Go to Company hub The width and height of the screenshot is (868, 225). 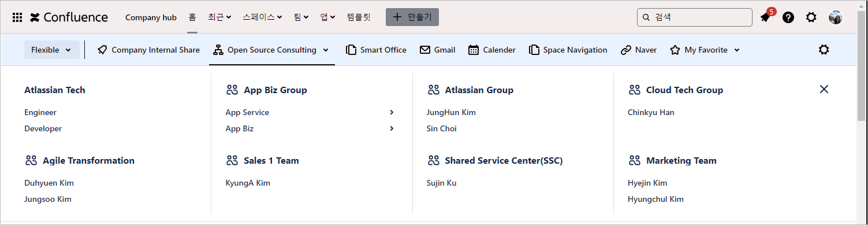(151, 17)
